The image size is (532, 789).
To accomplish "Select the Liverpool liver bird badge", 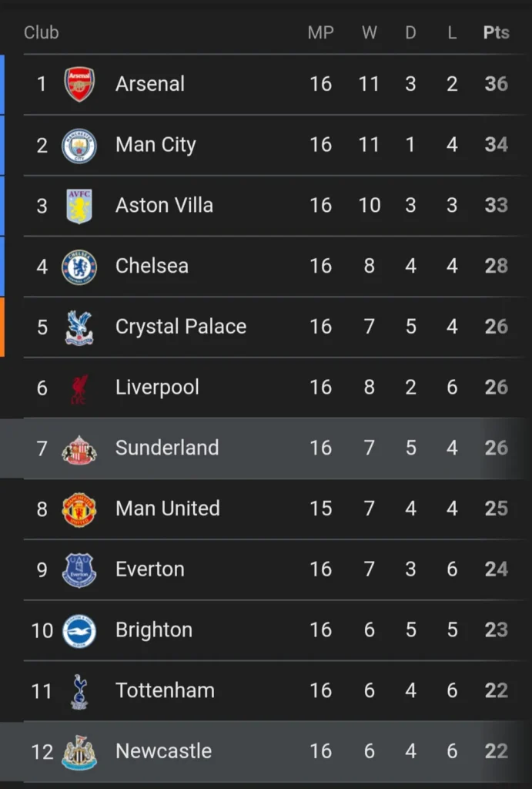I will click(x=79, y=388).
